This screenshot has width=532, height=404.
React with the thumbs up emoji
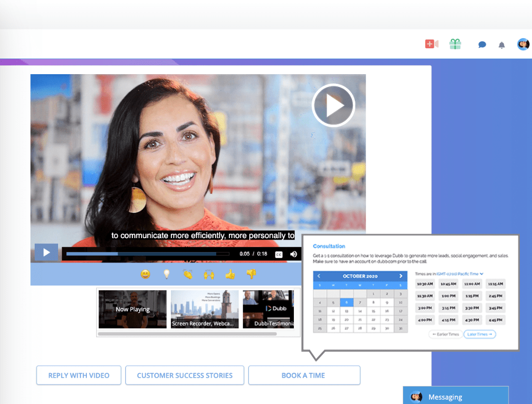coord(230,274)
